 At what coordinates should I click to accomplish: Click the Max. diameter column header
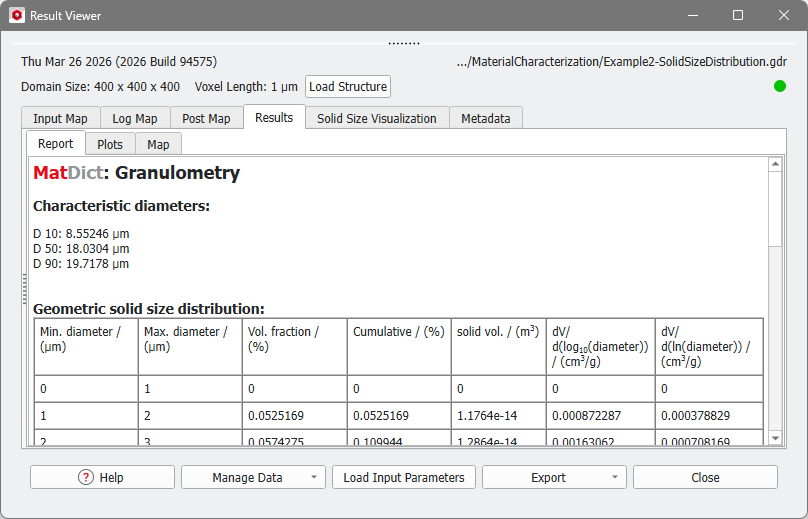pos(190,347)
